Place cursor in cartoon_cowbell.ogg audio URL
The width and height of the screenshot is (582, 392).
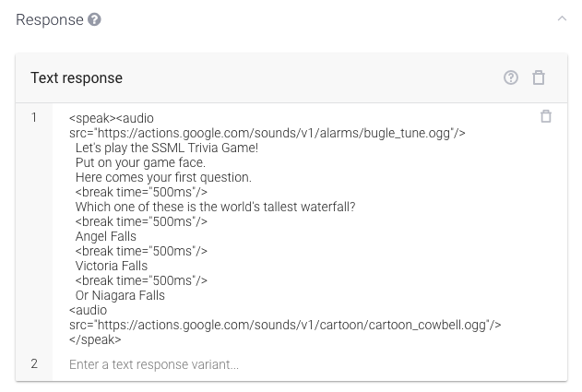[x=285, y=325]
